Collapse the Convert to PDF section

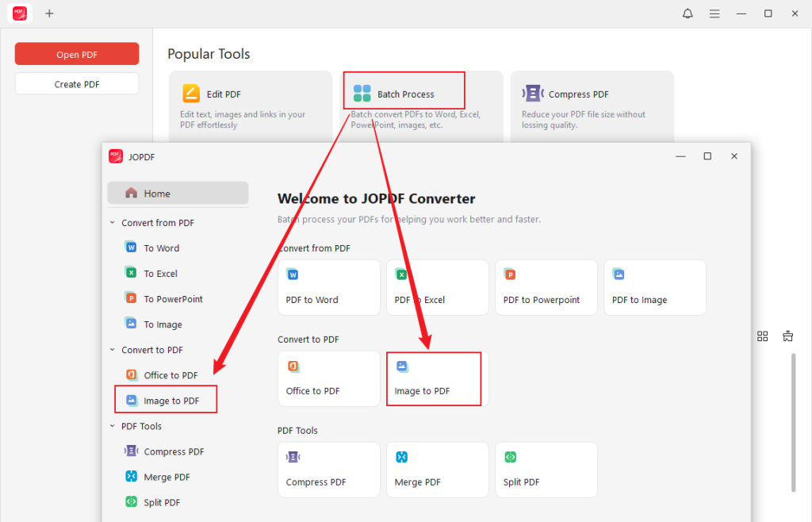click(x=112, y=349)
